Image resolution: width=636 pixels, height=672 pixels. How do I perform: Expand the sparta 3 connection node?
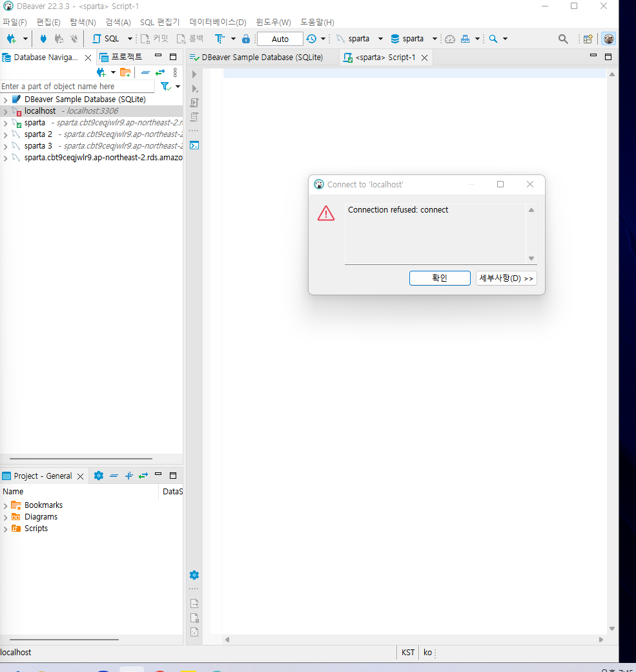[5, 146]
